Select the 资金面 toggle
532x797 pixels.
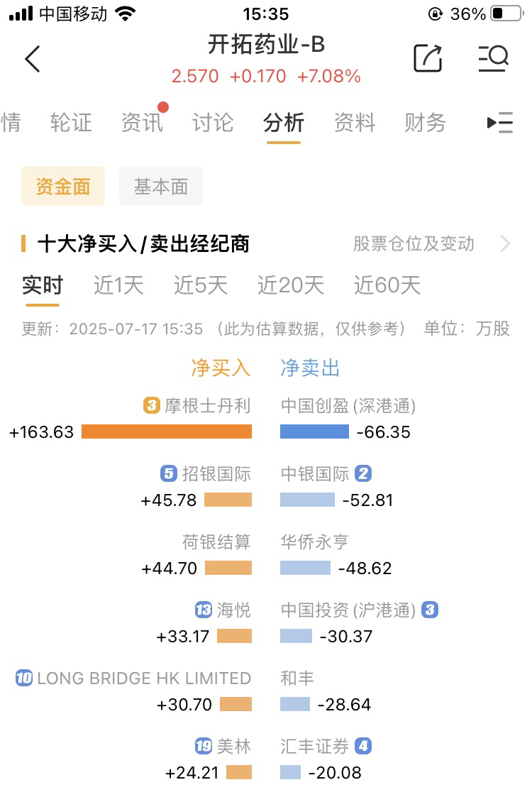(63, 186)
